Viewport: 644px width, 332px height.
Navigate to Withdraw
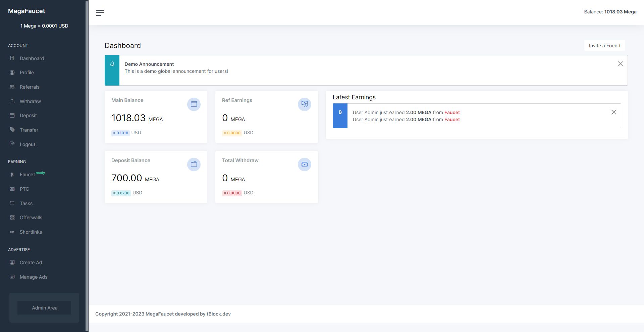(x=30, y=101)
